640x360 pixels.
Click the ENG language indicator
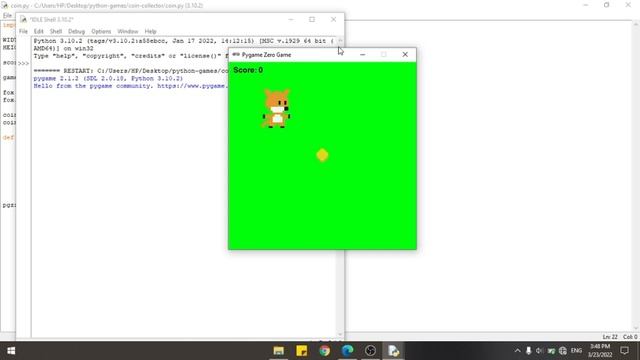tap(576, 351)
